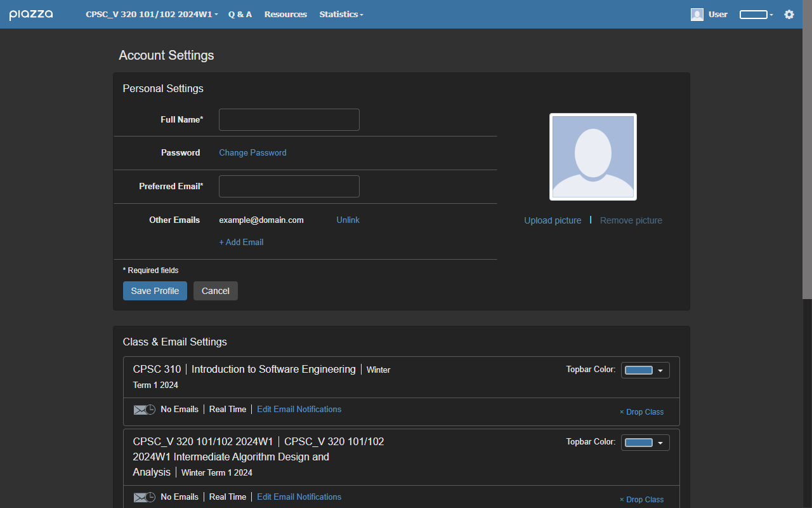This screenshot has width=812, height=508.
Task: Click the + Add Email link
Action: coord(241,242)
